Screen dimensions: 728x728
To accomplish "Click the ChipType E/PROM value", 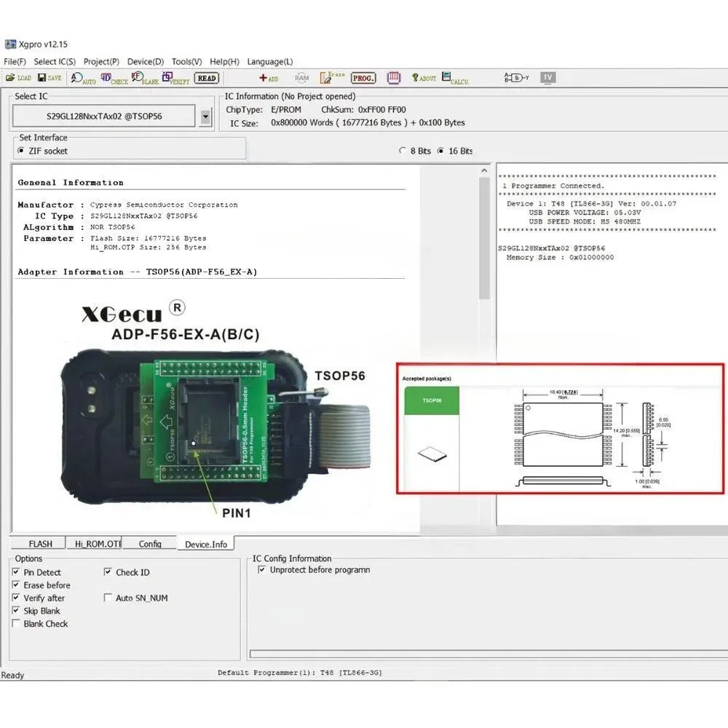I will pos(286,110).
